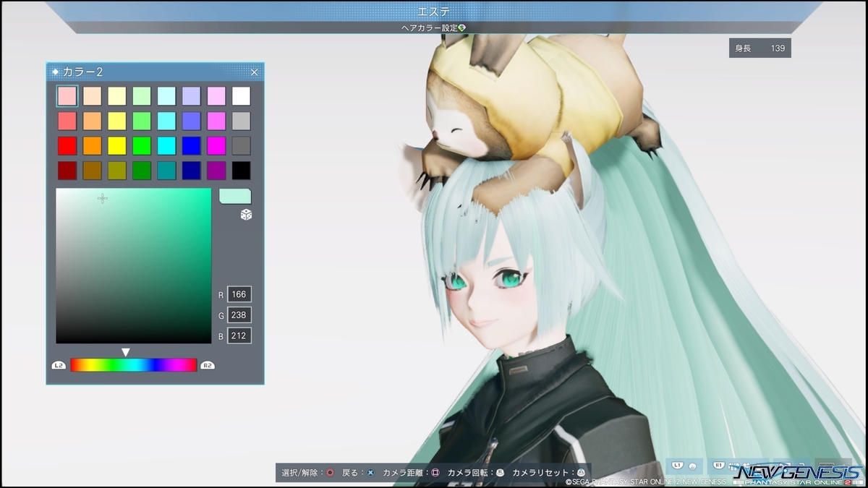This screenshot has width=868, height=488.
Task: Select the white swatch
Action: (241, 96)
